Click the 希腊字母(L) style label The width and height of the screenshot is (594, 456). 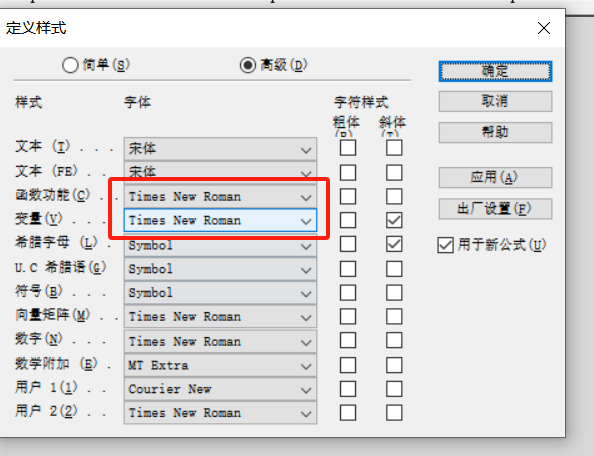tap(56, 243)
